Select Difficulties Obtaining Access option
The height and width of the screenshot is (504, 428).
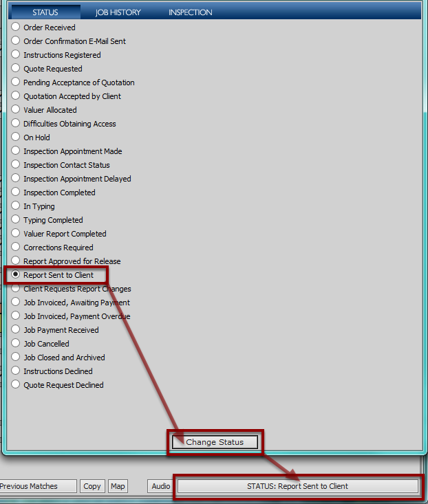click(x=15, y=123)
